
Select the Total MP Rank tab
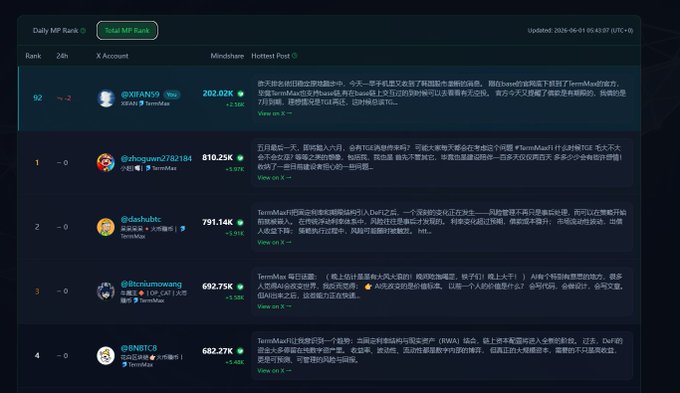[x=127, y=30]
